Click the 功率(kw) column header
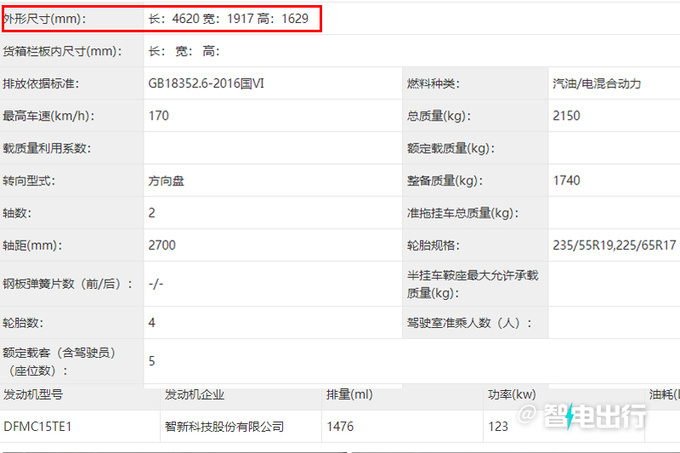The width and height of the screenshot is (680, 453). [x=513, y=394]
